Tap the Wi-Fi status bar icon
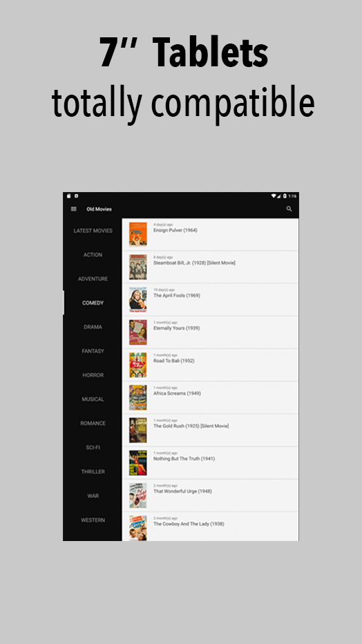Viewport: 362px width, 644px height. click(274, 196)
